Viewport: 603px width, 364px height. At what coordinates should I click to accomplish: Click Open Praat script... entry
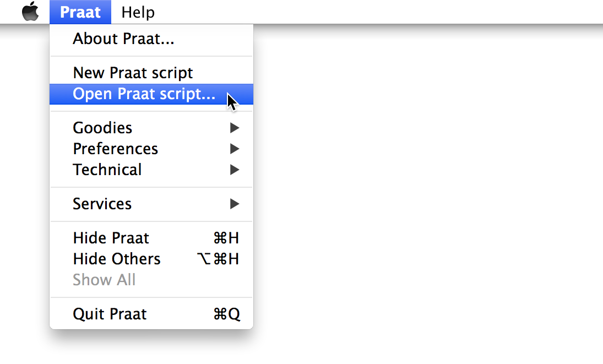(x=144, y=94)
